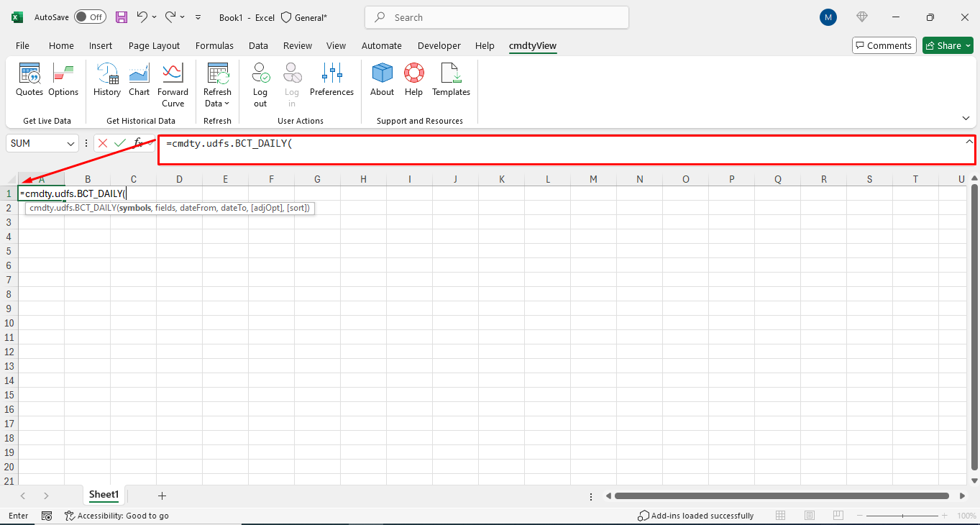The width and height of the screenshot is (980, 525).
Task: Switch to the Automate tab
Action: [382, 45]
